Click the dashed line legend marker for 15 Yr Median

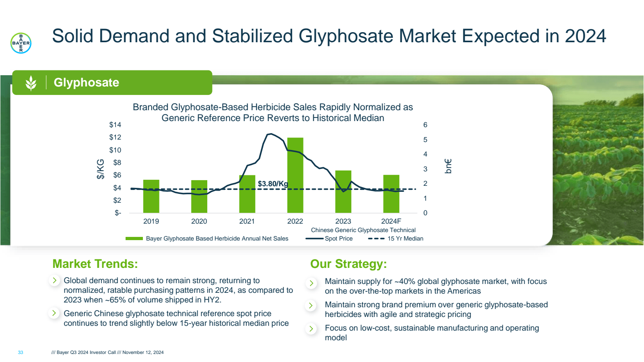(x=376, y=239)
